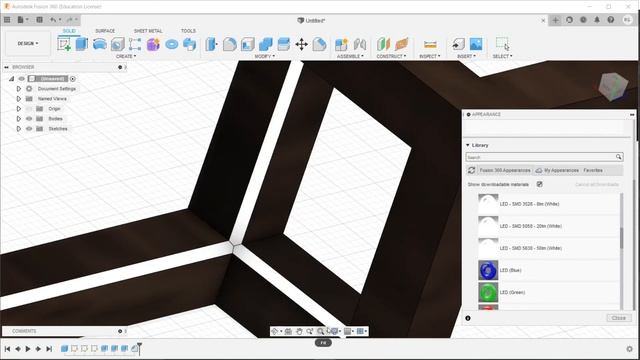Click the Undo arrow
Viewport: 640px width, 360px height.
[x=53, y=20]
